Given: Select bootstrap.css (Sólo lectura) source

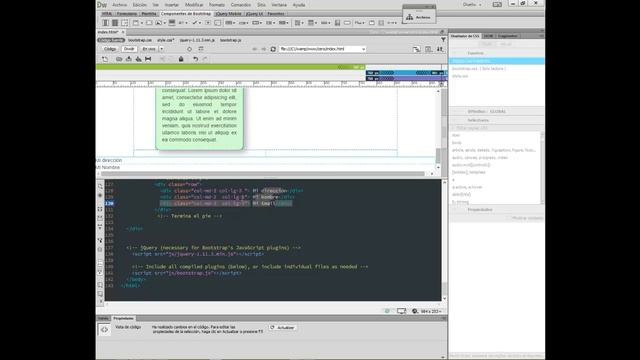Looking at the screenshot, I should pyautogui.click(x=479, y=69).
